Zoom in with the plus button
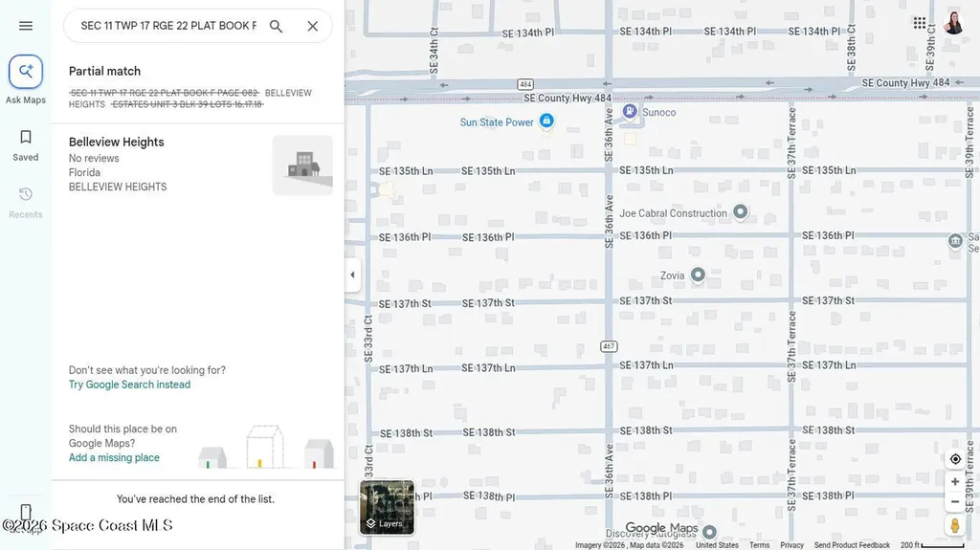 (955, 482)
